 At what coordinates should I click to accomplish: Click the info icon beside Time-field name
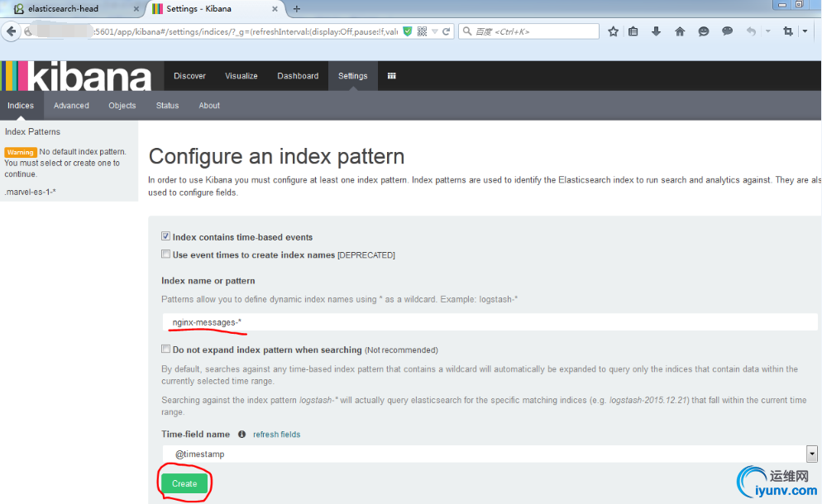(241, 435)
